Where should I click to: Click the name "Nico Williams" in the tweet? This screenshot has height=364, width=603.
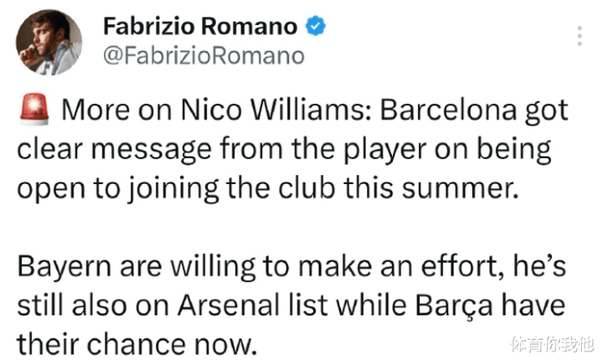point(276,110)
